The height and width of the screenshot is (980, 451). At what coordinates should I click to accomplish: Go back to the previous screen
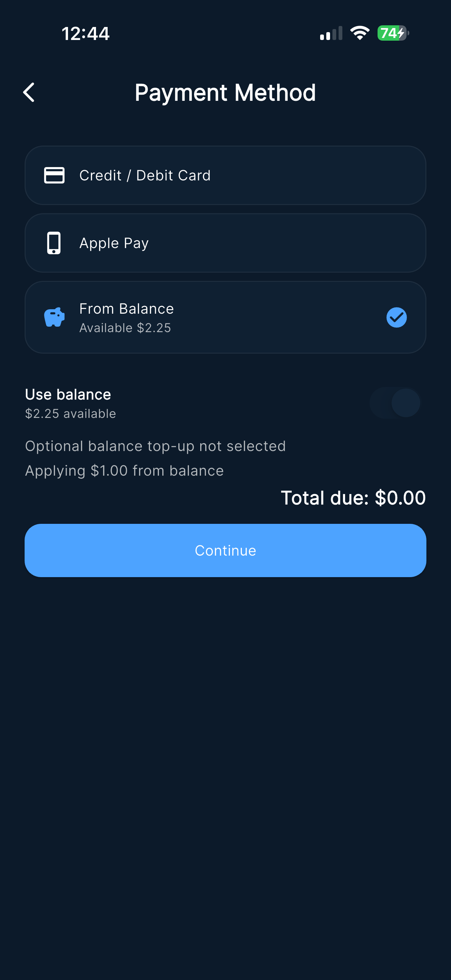point(29,92)
